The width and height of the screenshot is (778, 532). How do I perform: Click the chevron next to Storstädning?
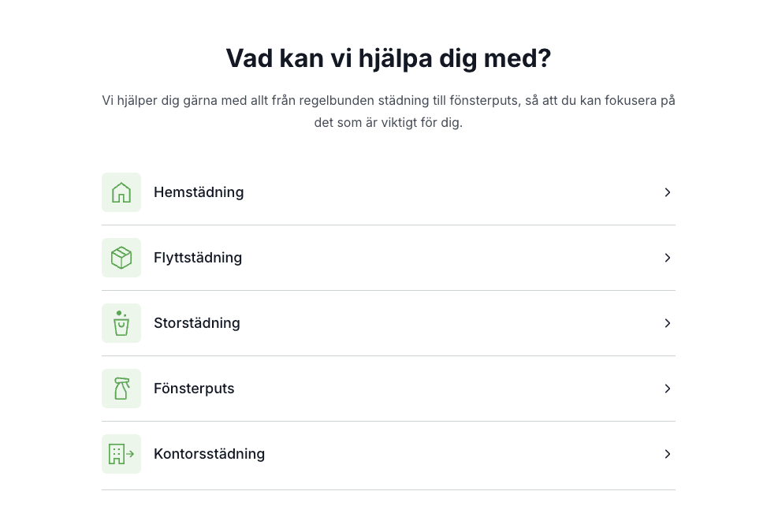coord(668,323)
